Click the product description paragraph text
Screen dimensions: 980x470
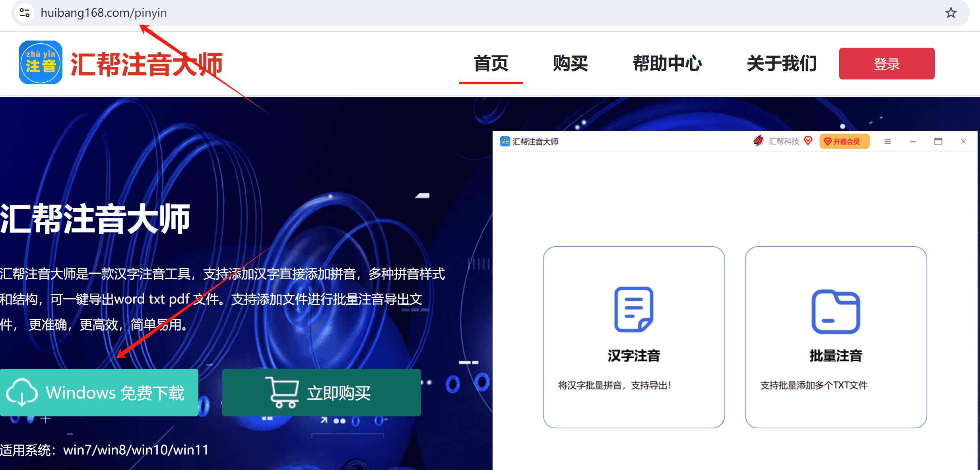pos(222,299)
